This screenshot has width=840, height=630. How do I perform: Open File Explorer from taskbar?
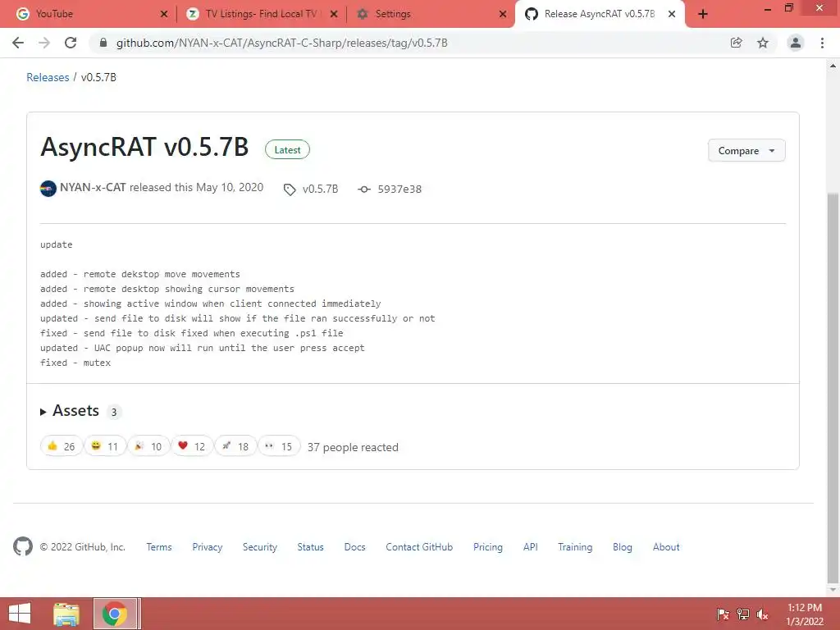coord(66,614)
